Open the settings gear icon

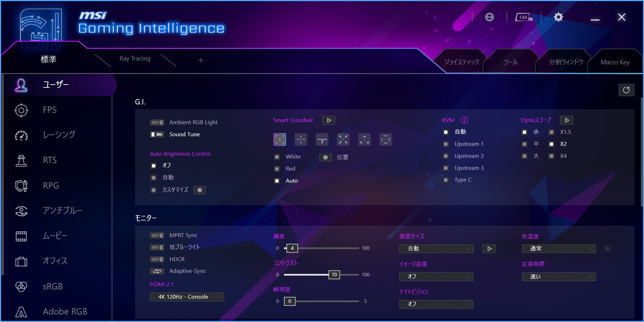(x=558, y=17)
